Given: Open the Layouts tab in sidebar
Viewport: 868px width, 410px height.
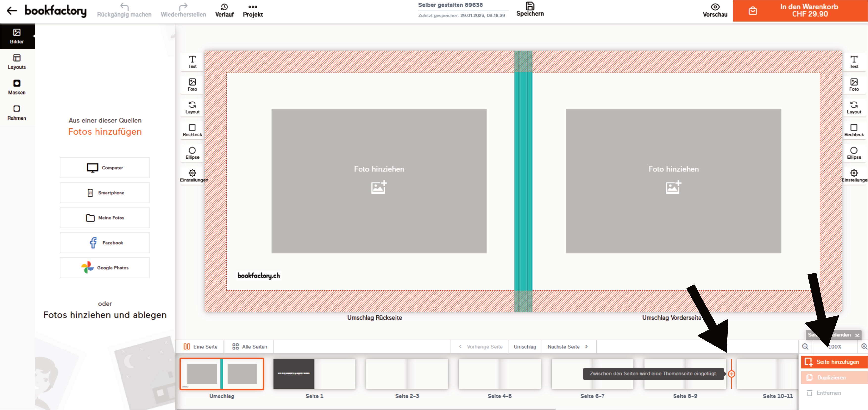Looking at the screenshot, I should coord(17,62).
